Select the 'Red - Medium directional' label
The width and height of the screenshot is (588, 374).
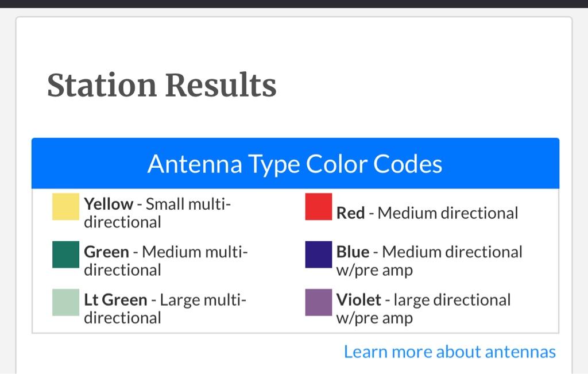point(427,213)
